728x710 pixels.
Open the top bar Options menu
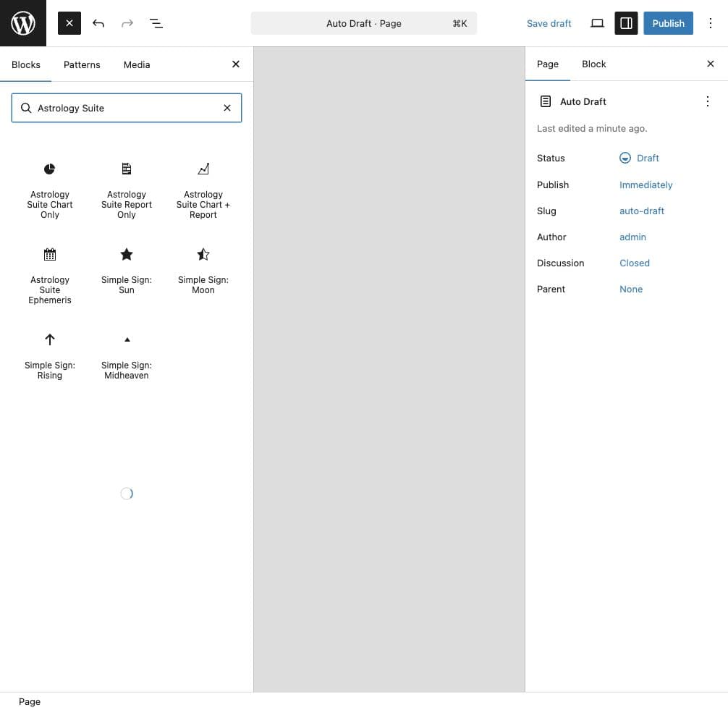[x=710, y=23]
